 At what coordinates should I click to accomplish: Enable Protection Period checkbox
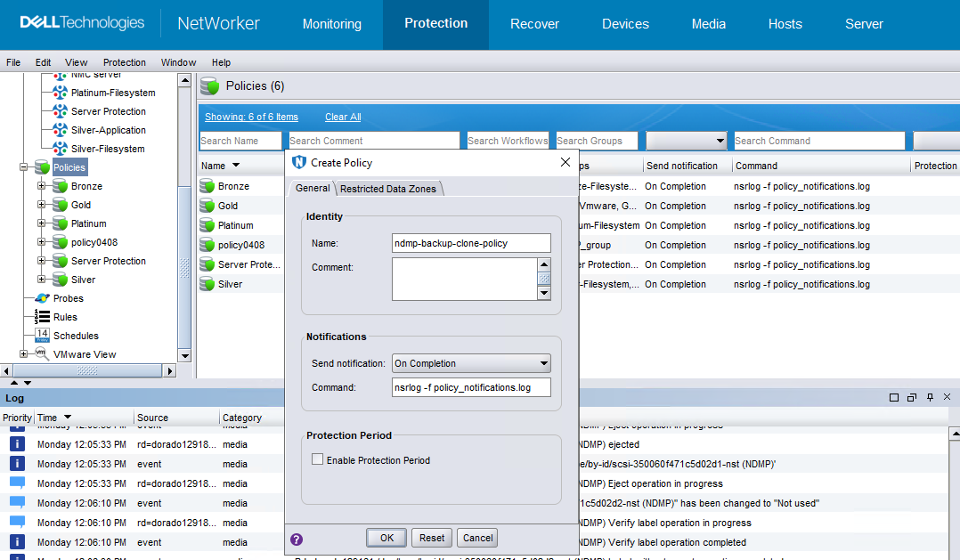point(318,459)
